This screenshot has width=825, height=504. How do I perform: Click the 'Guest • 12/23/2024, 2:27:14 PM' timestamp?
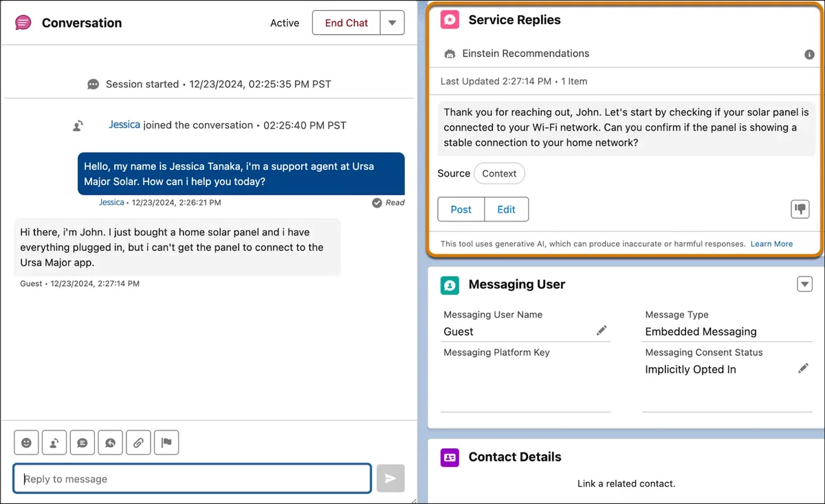(x=80, y=283)
